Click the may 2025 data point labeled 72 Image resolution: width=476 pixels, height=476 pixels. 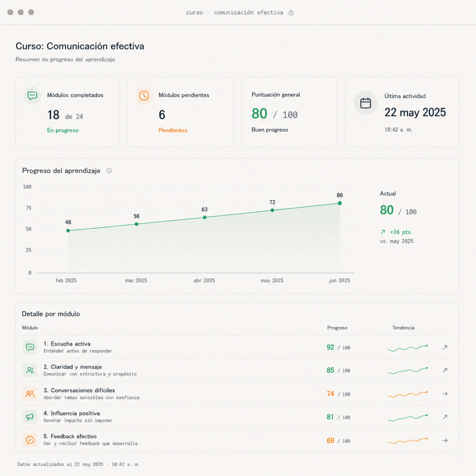click(x=272, y=210)
